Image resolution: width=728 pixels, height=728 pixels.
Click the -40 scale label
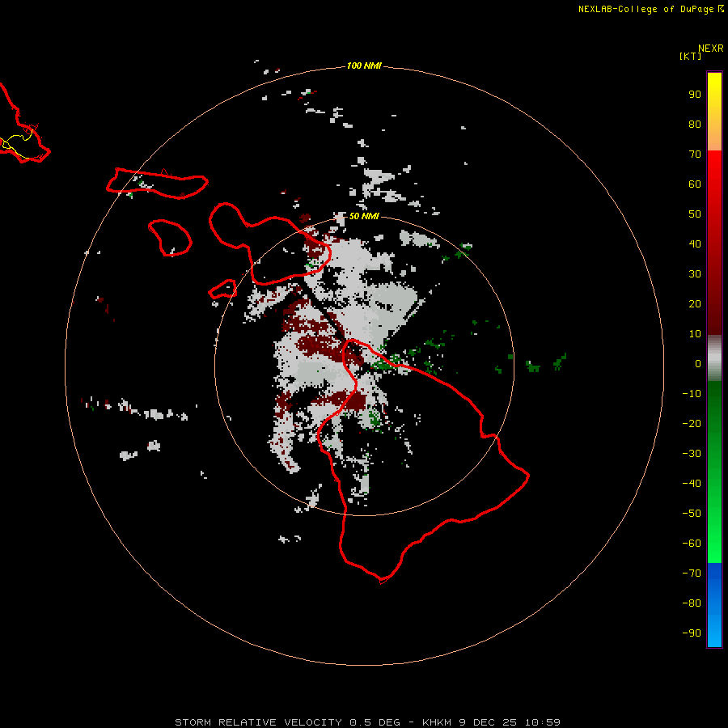coord(692,484)
